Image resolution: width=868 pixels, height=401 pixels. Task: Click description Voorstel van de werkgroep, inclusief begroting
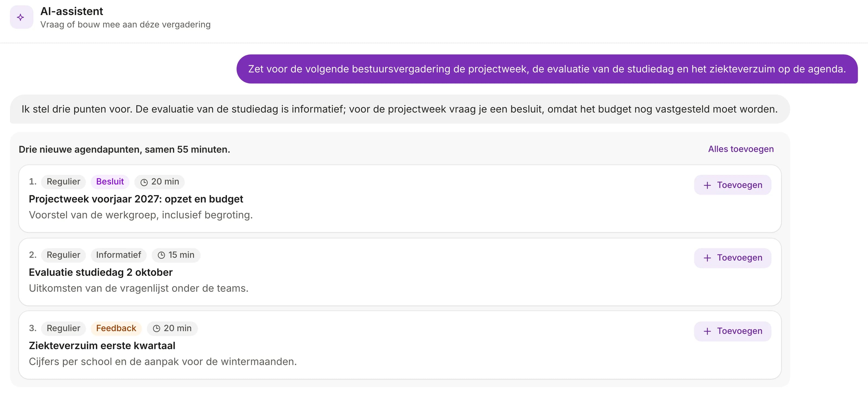(141, 215)
